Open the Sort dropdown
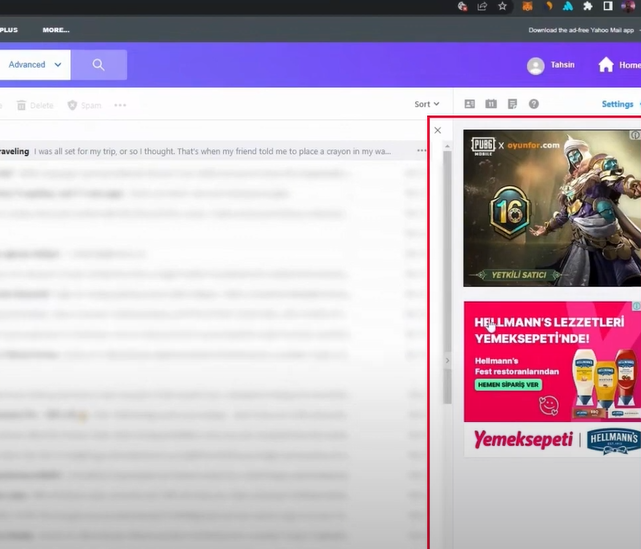This screenshot has width=641, height=549. pos(427,104)
